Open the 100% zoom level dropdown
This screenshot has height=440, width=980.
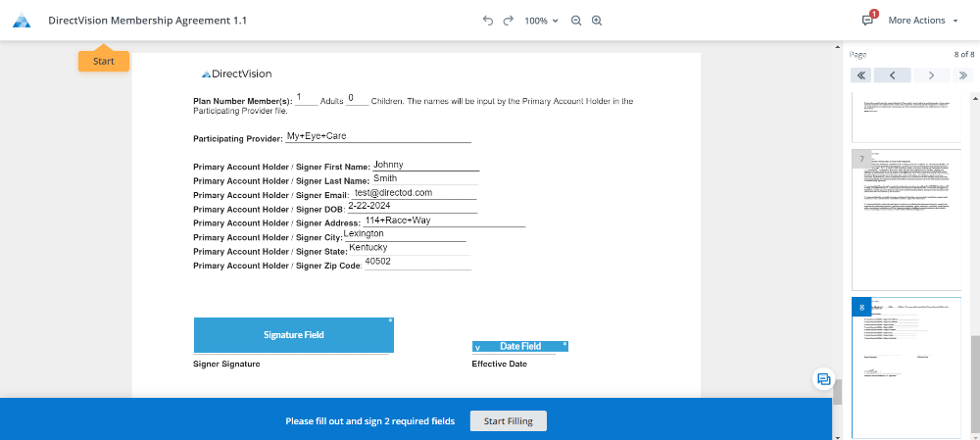pyautogui.click(x=540, y=21)
